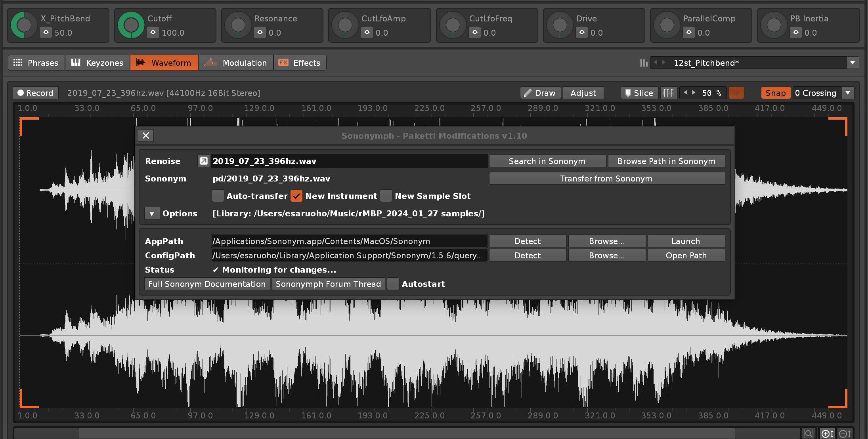Launch the Sononym application

click(x=686, y=241)
